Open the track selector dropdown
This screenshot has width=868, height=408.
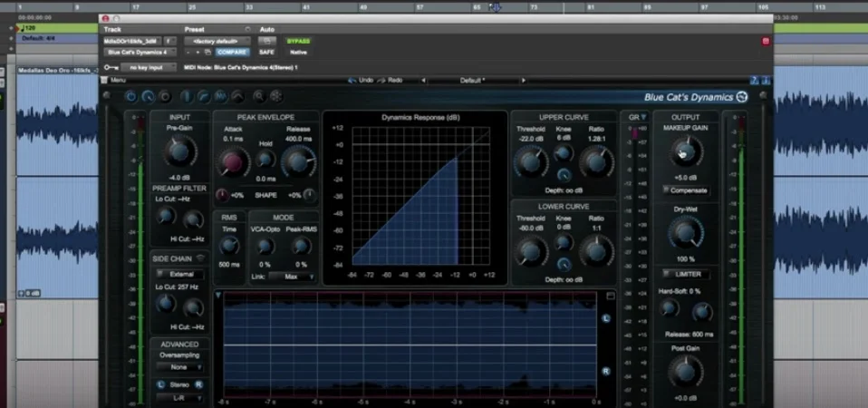tap(132, 41)
